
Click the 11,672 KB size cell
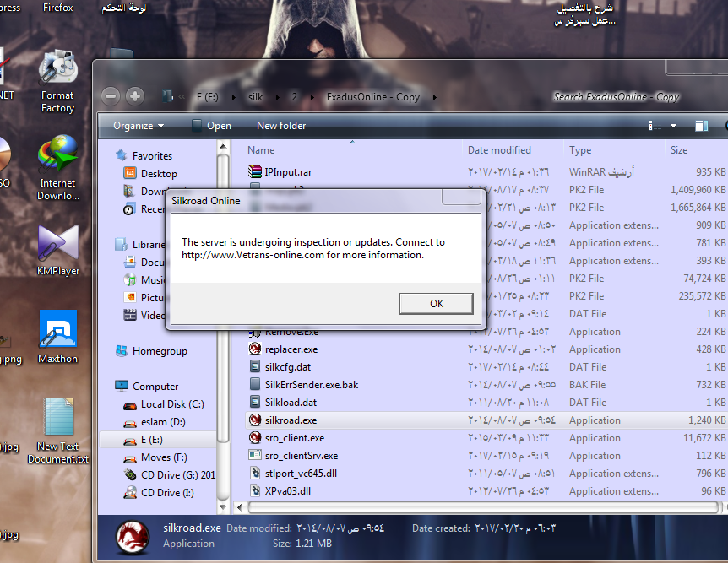pos(704,438)
